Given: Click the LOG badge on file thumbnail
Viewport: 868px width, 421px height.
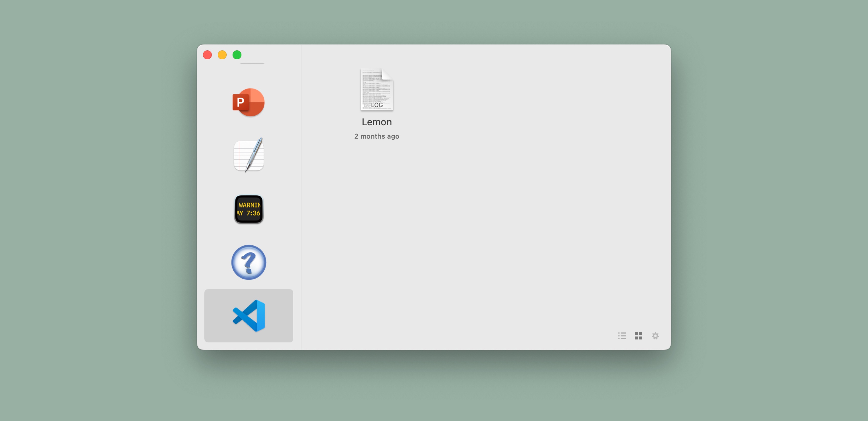Looking at the screenshot, I should coord(377,105).
